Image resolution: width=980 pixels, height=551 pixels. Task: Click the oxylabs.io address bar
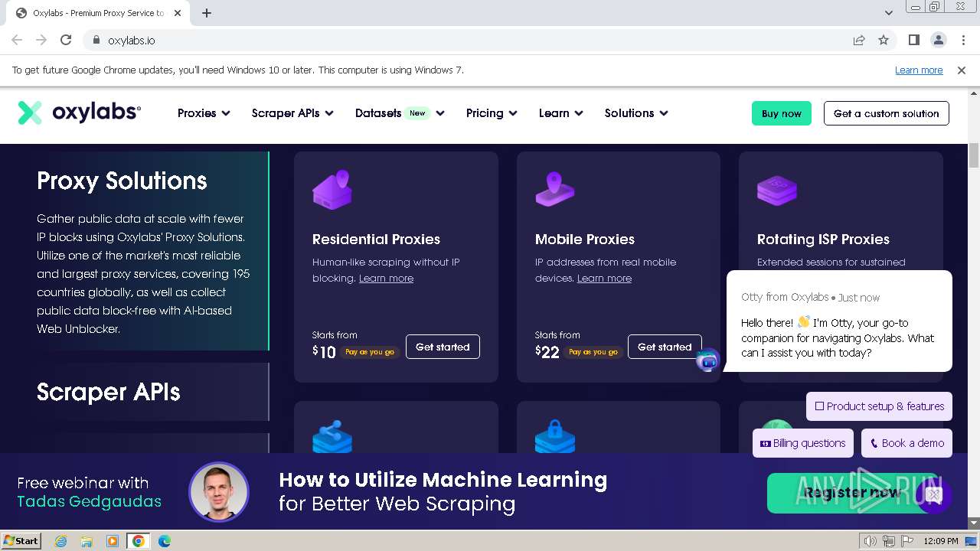[475, 40]
